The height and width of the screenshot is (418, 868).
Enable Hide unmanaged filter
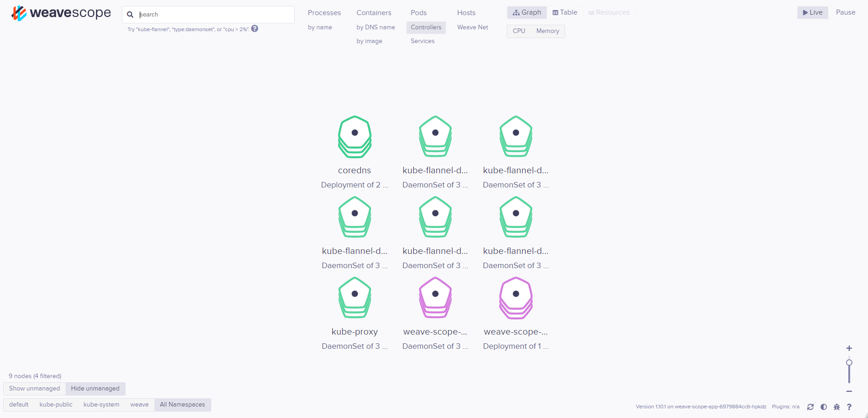point(95,389)
